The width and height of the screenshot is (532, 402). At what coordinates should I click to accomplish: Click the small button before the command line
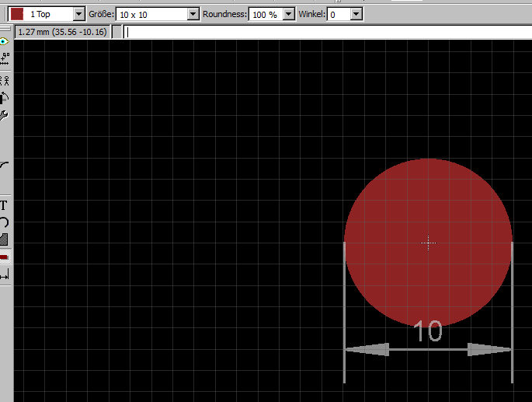point(116,32)
